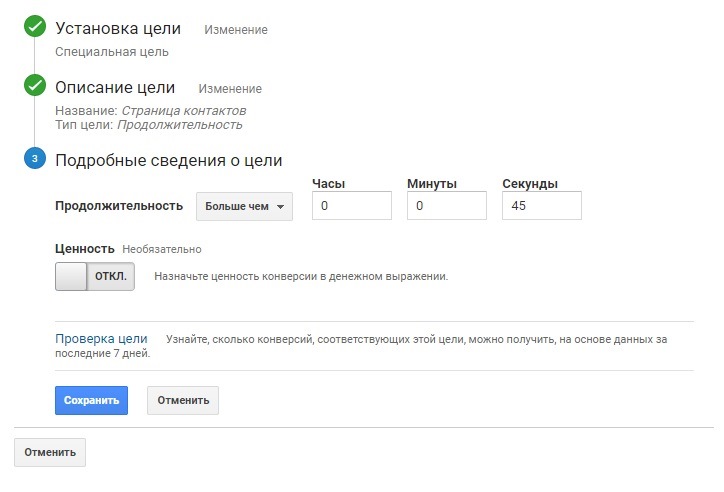Click Изменение link next to Установка цели
Screen dimensions: 724x492
(236, 30)
